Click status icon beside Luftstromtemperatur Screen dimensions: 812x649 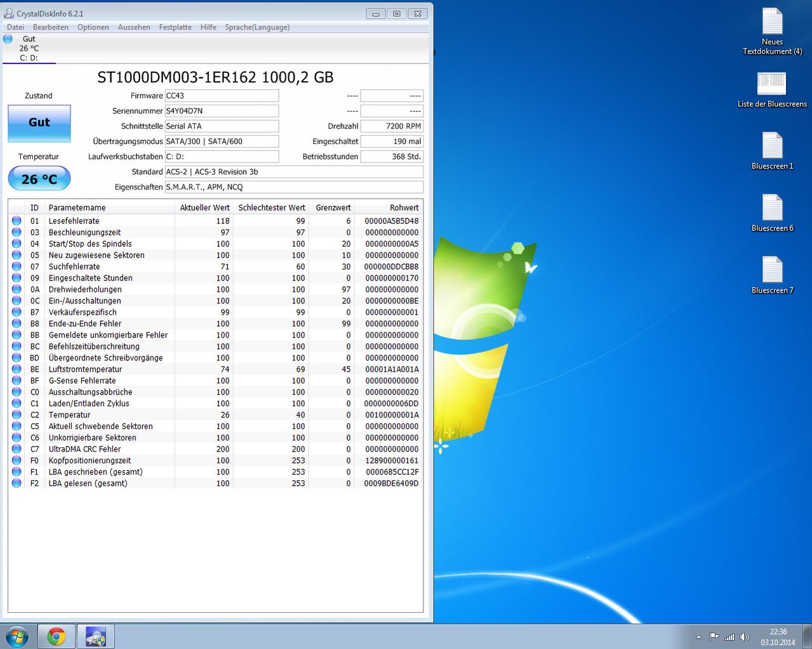coord(17,369)
